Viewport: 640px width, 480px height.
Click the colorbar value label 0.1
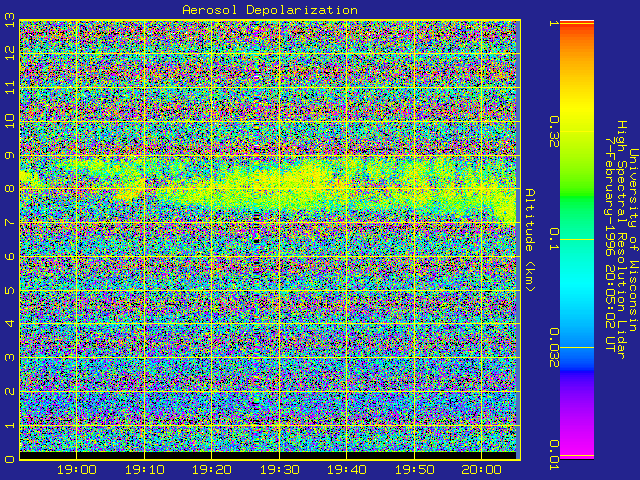(553, 240)
